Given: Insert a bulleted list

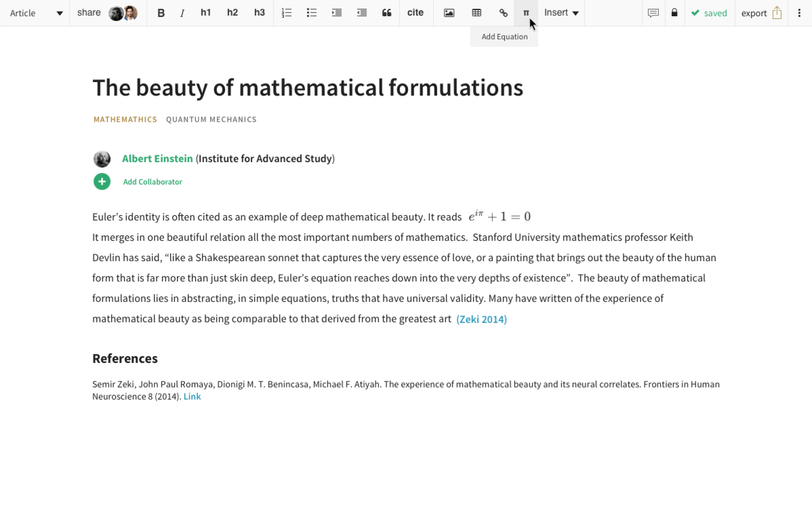Looking at the screenshot, I should pyautogui.click(x=311, y=13).
